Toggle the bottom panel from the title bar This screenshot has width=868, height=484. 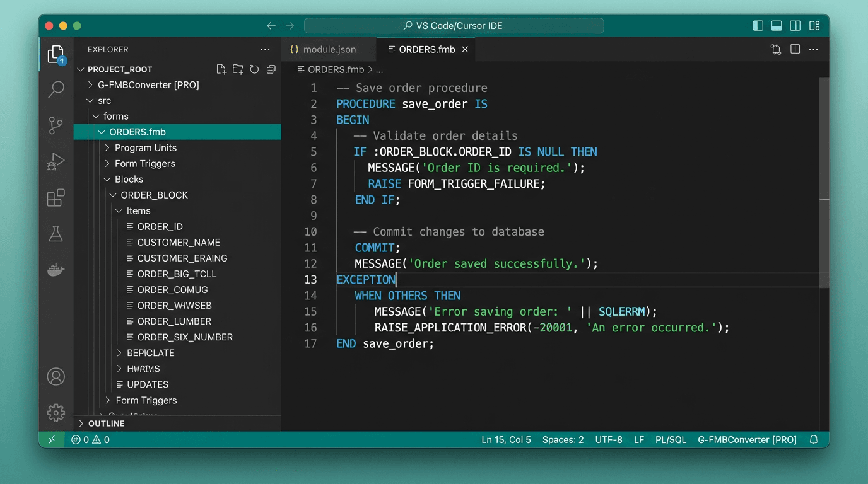tap(776, 25)
